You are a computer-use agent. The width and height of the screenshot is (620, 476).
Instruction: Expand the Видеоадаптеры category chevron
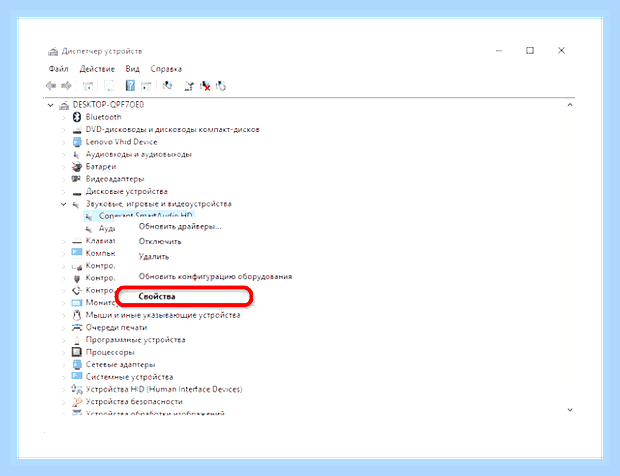click(63, 179)
